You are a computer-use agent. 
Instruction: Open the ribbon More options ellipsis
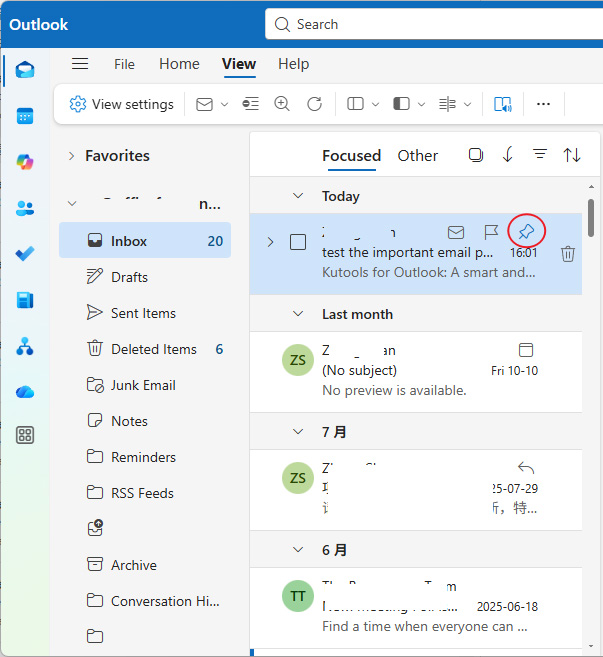(x=543, y=104)
